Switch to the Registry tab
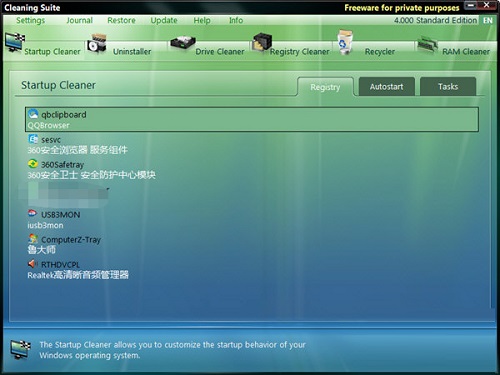Viewport: 500px width, 375px height. [x=325, y=87]
